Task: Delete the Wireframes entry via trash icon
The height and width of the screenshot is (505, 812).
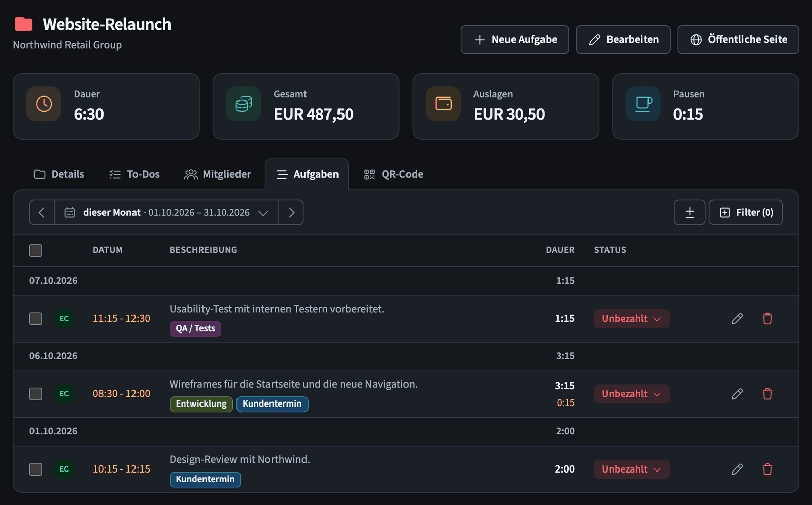Action: pos(767,394)
